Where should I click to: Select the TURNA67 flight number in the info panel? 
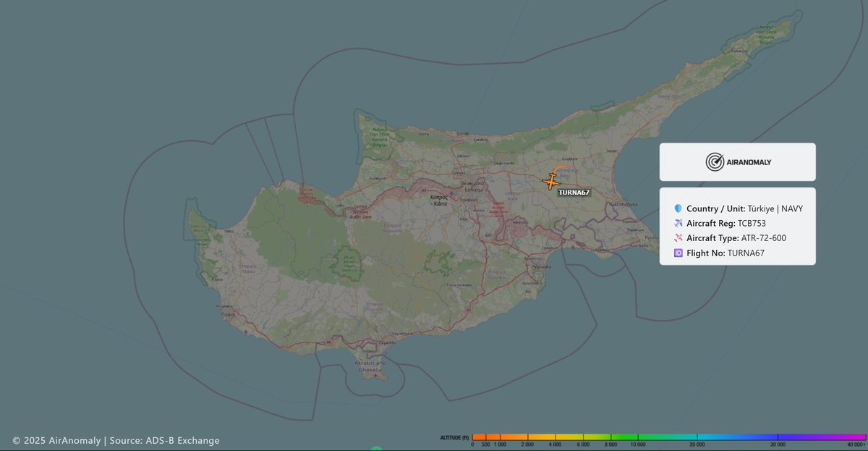pyautogui.click(x=746, y=253)
